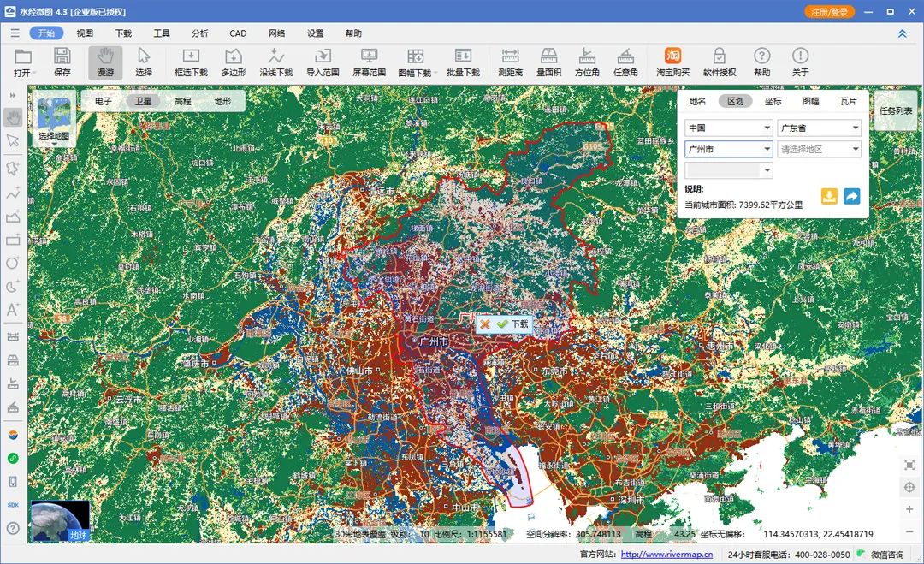
Task: Switch map layer to 高程
Action: (x=183, y=101)
